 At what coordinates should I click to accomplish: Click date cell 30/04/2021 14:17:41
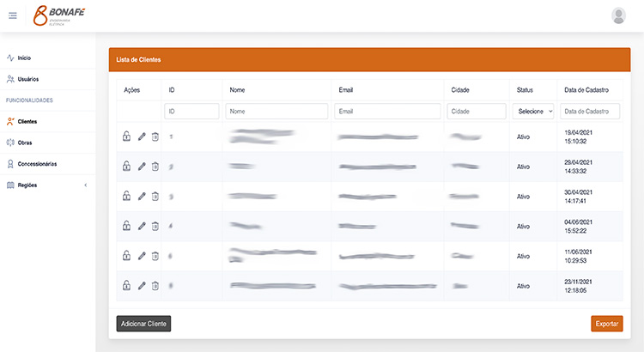[x=578, y=197]
